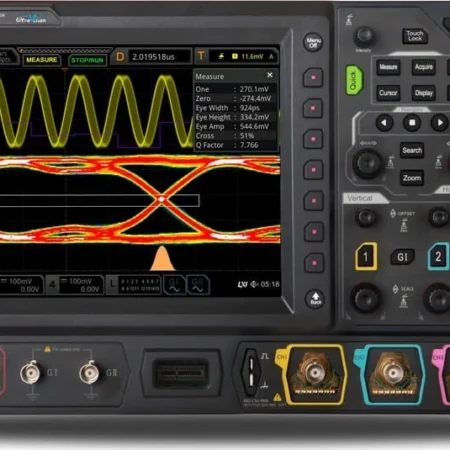Push the Back button with up arrow
Image resolution: width=450 pixels, height=450 pixels.
(x=315, y=298)
